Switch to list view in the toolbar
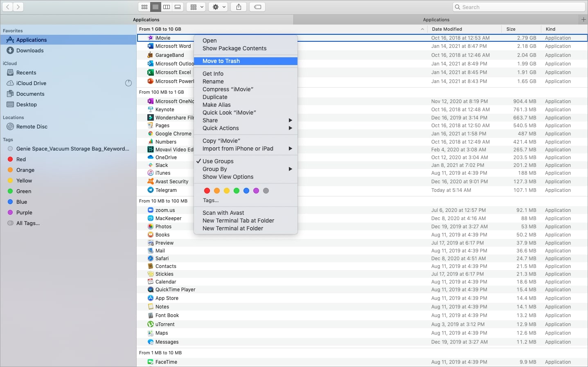The width and height of the screenshot is (588, 367). pos(155,7)
